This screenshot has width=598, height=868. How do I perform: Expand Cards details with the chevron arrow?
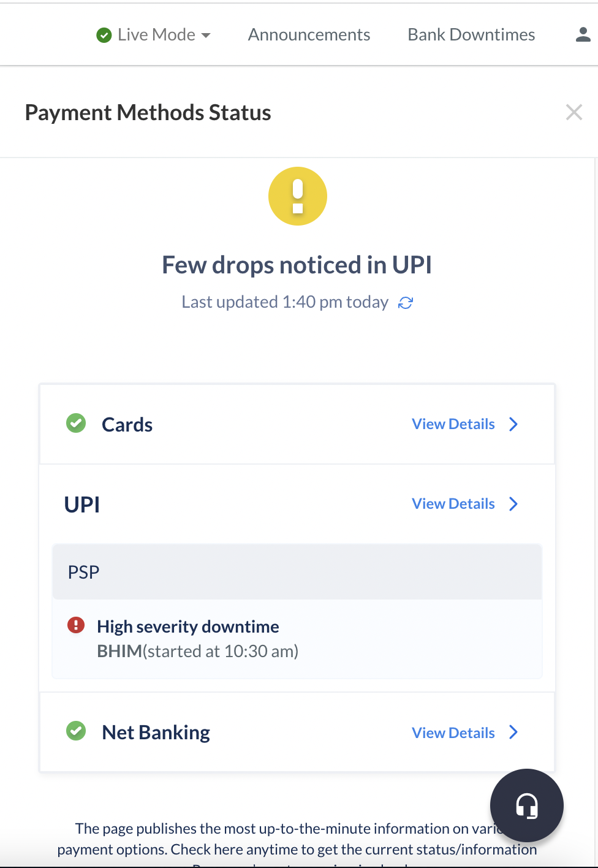513,424
